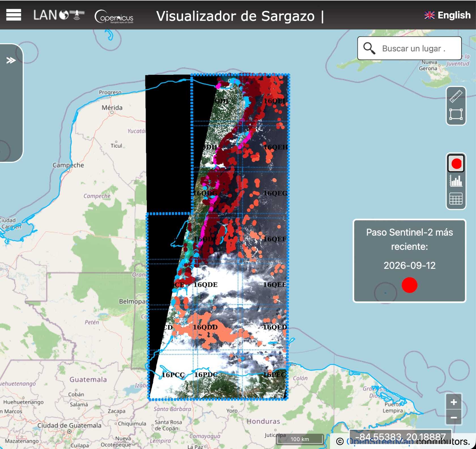The image size is (476, 449).
Task: Select the ruler measurement tool
Action: point(456,96)
